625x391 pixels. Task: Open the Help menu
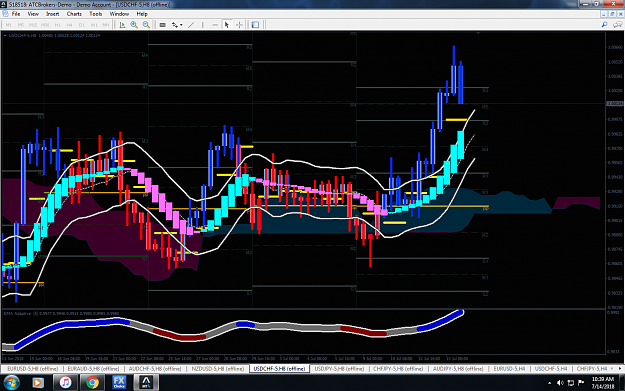tap(142, 14)
